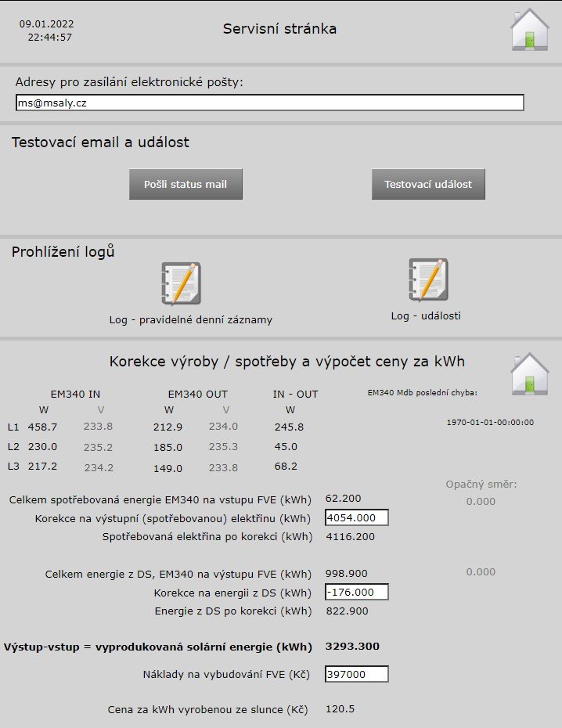Select the time 22:44:57 text

pos(49,37)
